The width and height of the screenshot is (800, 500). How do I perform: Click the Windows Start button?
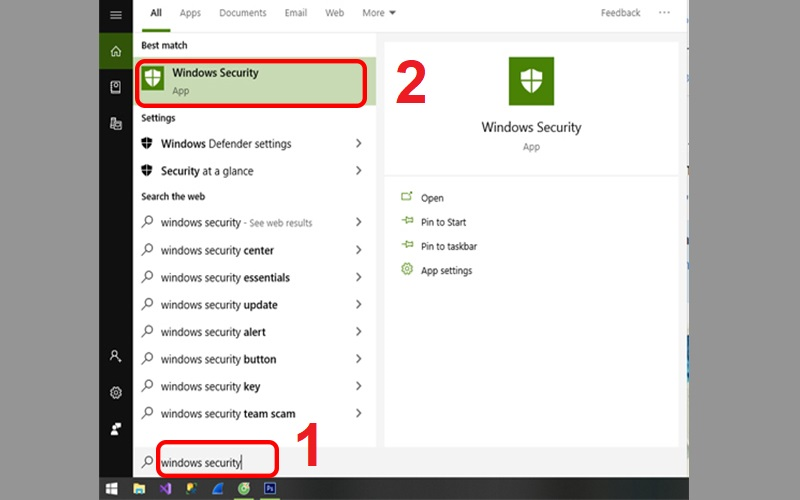pos(112,489)
